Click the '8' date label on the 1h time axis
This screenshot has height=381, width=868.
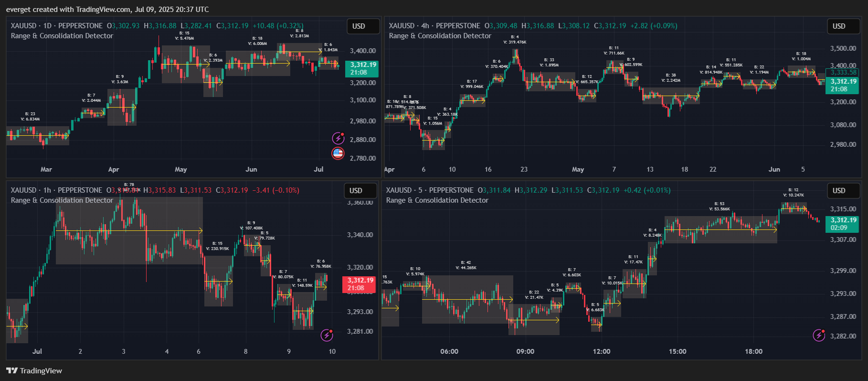click(246, 351)
